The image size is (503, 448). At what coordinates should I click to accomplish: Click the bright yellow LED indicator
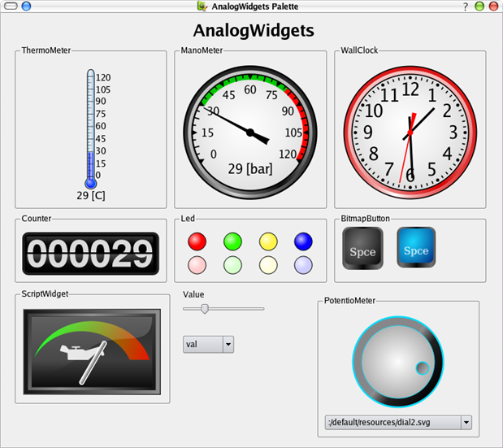coord(268,241)
